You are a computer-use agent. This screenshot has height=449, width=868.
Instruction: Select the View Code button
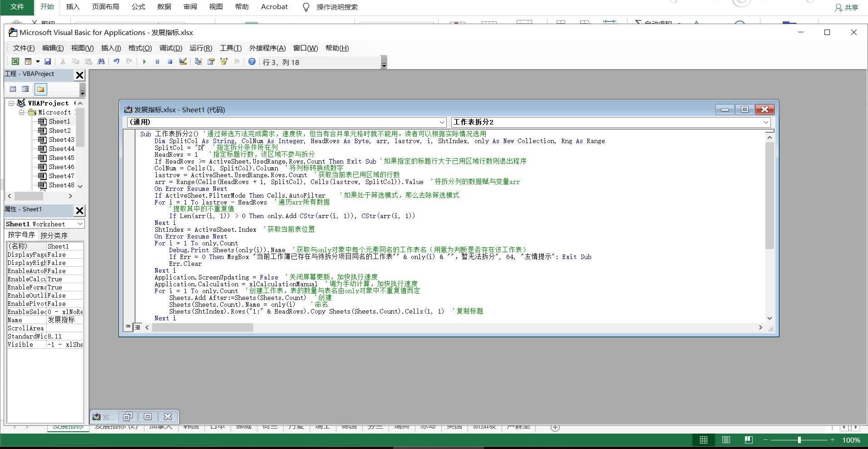(13, 89)
